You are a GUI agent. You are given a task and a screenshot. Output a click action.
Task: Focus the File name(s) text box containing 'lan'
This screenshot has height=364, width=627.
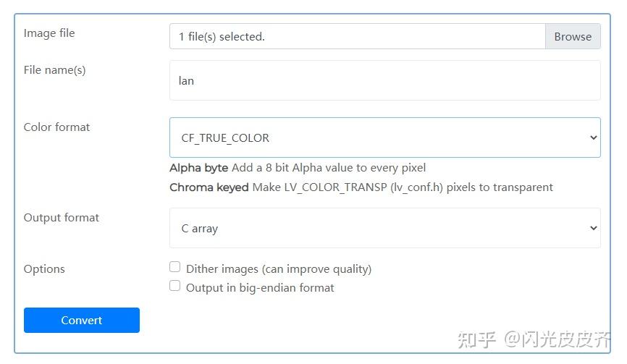coord(384,80)
